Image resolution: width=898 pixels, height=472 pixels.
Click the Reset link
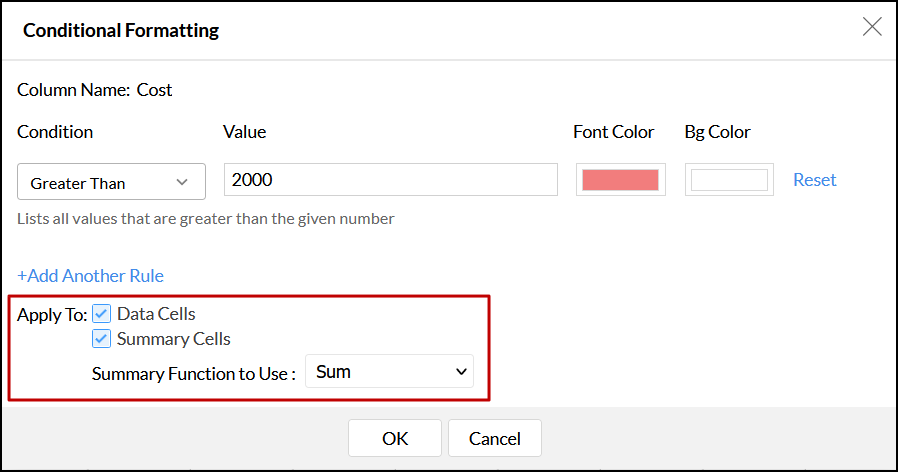(x=814, y=180)
